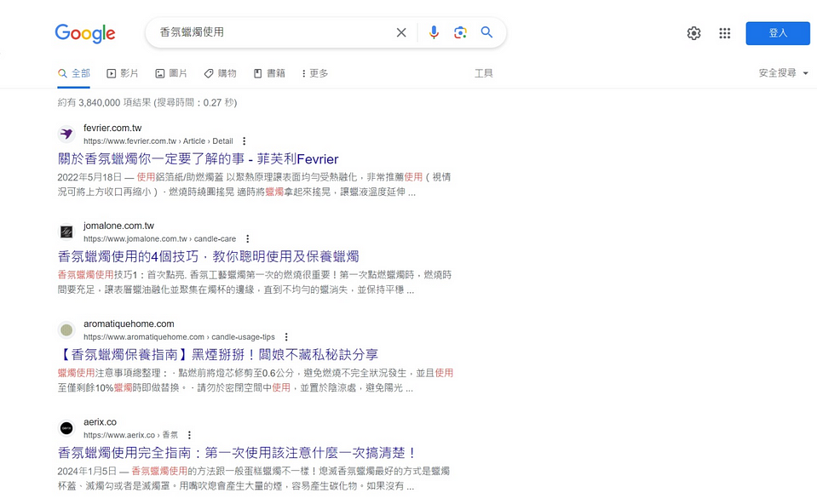Switch to the 購物 tab
Screen dimensions: 817x504
tap(220, 73)
